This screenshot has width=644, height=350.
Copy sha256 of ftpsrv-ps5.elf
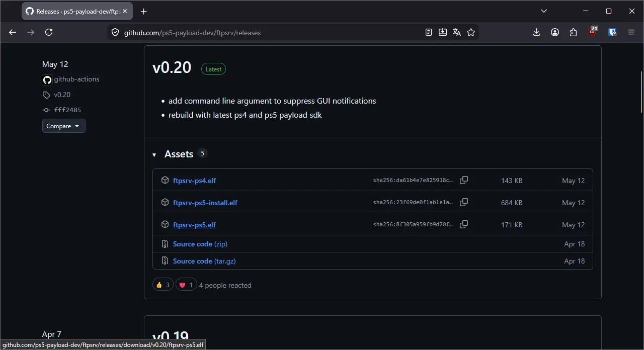pos(464,224)
